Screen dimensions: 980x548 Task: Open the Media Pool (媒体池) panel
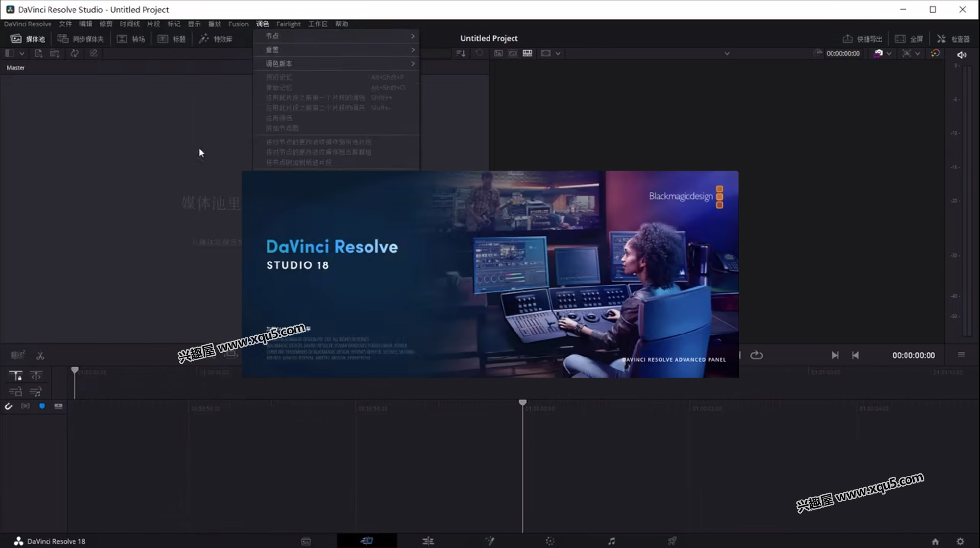pyautogui.click(x=28, y=39)
